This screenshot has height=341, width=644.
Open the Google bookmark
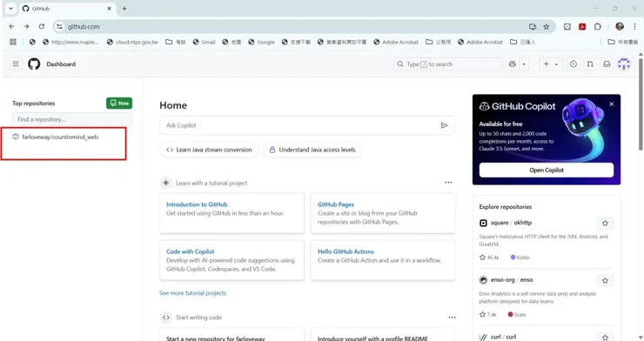[261, 42]
